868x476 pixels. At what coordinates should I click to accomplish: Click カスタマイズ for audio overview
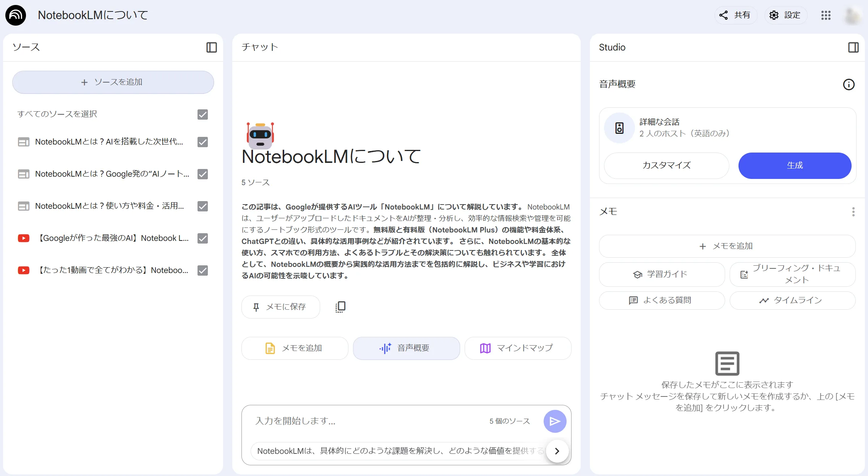pyautogui.click(x=666, y=166)
